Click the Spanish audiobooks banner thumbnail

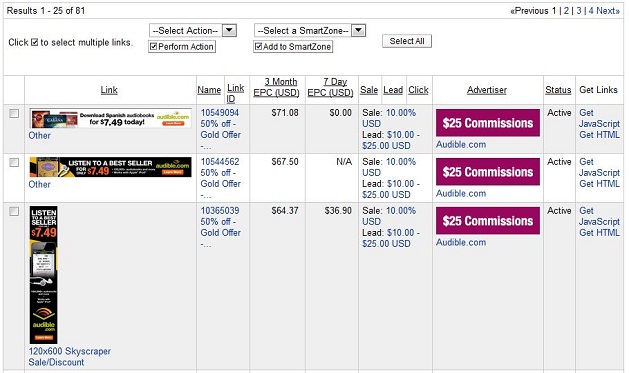click(x=110, y=118)
